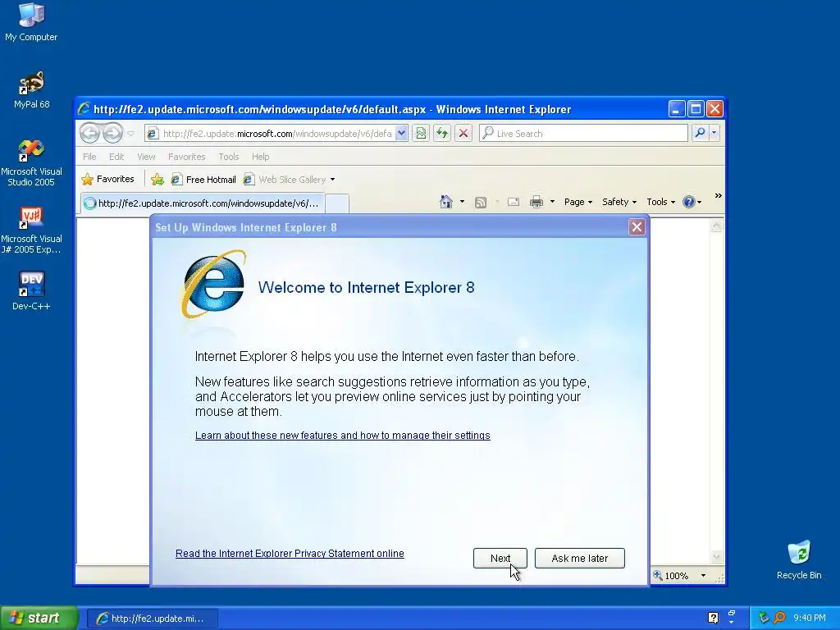Expand the command bar overflow chevron
Screen dimensions: 840x630
pos(719,196)
